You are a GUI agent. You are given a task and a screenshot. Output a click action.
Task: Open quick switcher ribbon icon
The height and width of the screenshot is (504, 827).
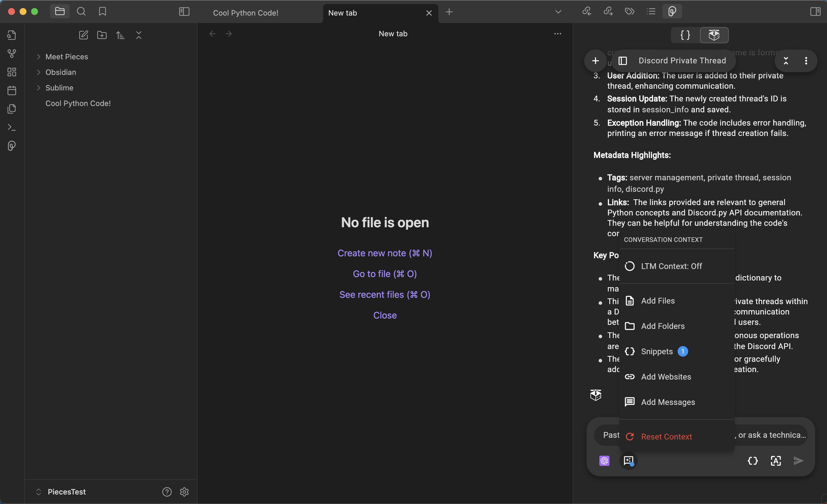(x=12, y=35)
